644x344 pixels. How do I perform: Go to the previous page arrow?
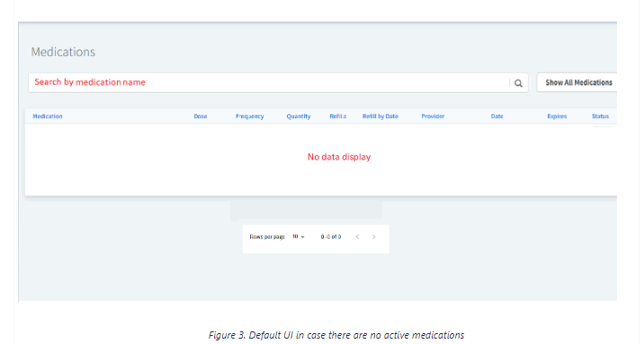coord(357,237)
